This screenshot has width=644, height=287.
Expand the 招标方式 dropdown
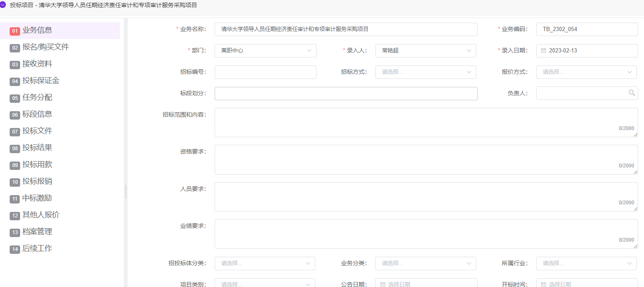click(425, 72)
